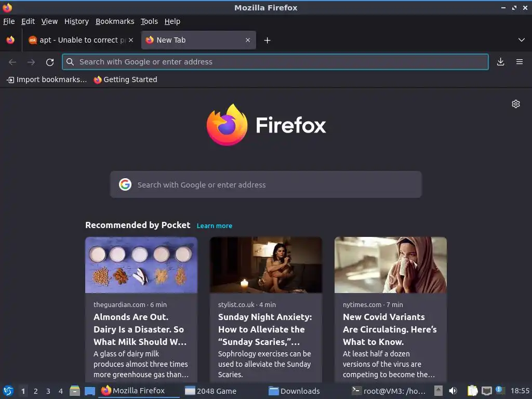Open the Edit menu

tap(28, 21)
